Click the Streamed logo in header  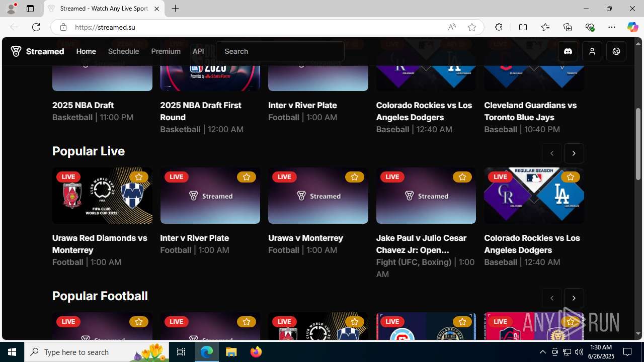click(x=38, y=51)
